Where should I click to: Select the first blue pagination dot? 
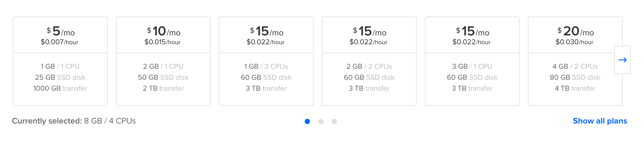307,121
